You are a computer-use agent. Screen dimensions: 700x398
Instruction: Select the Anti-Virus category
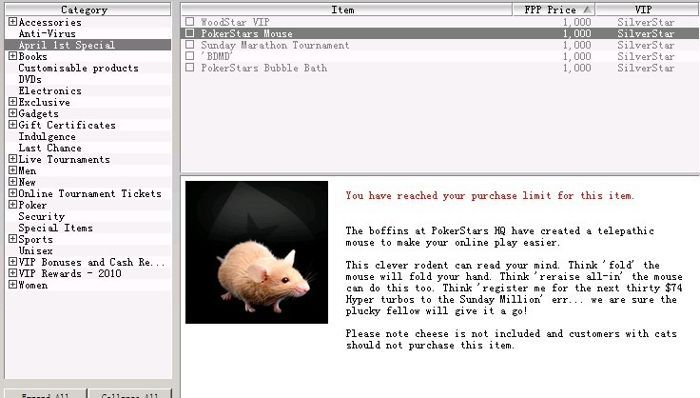(47, 33)
